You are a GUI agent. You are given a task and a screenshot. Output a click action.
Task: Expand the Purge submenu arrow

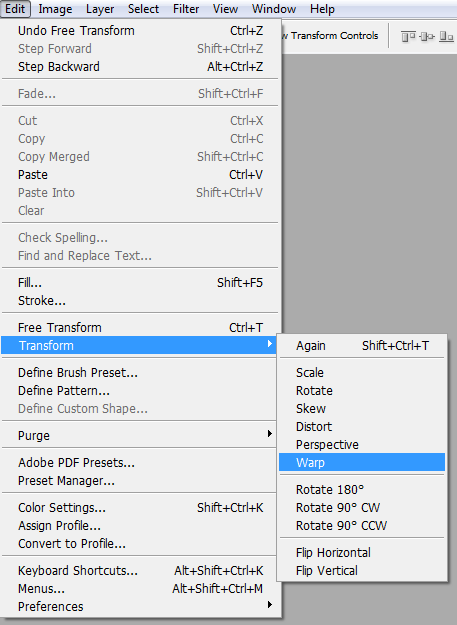click(x=270, y=433)
